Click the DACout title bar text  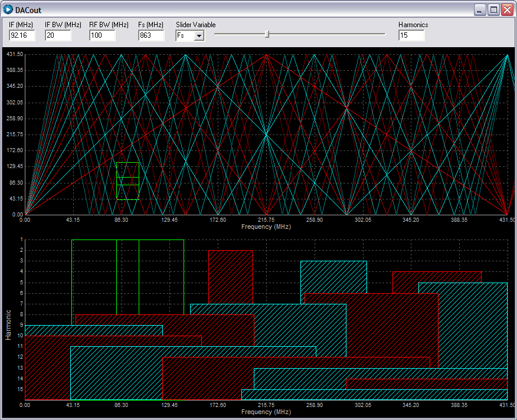point(28,10)
